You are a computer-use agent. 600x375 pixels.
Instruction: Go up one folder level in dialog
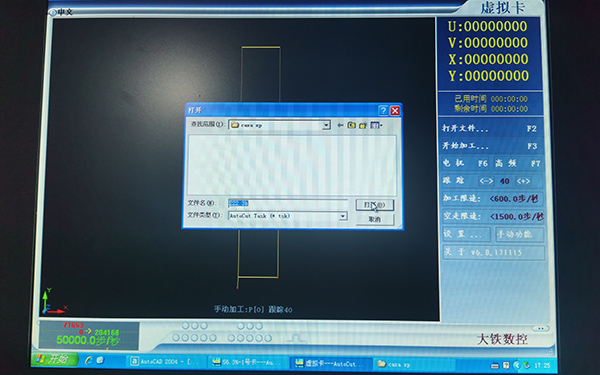point(351,125)
